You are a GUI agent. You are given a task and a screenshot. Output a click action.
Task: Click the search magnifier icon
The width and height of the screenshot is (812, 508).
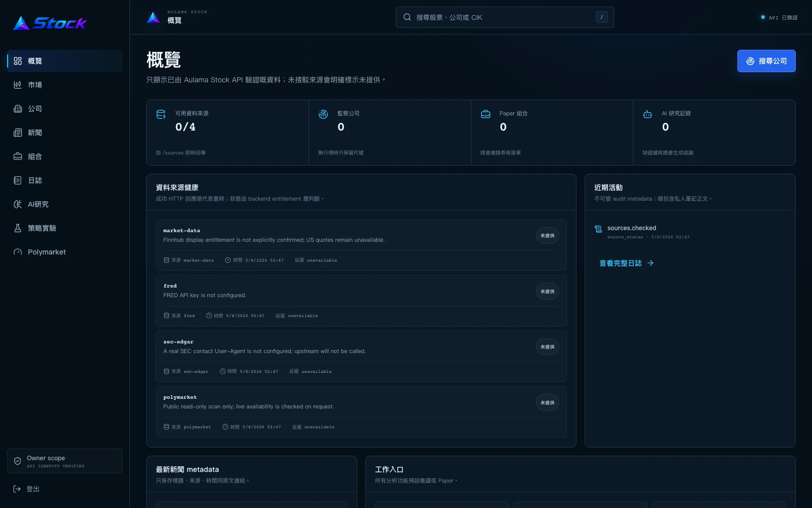(x=407, y=17)
